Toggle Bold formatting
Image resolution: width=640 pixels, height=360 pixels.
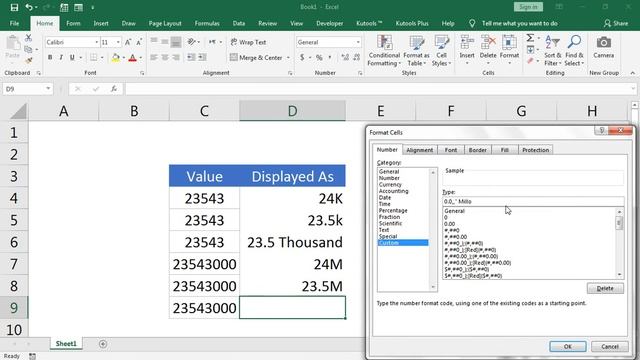pyautogui.click(x=50, y=58)
